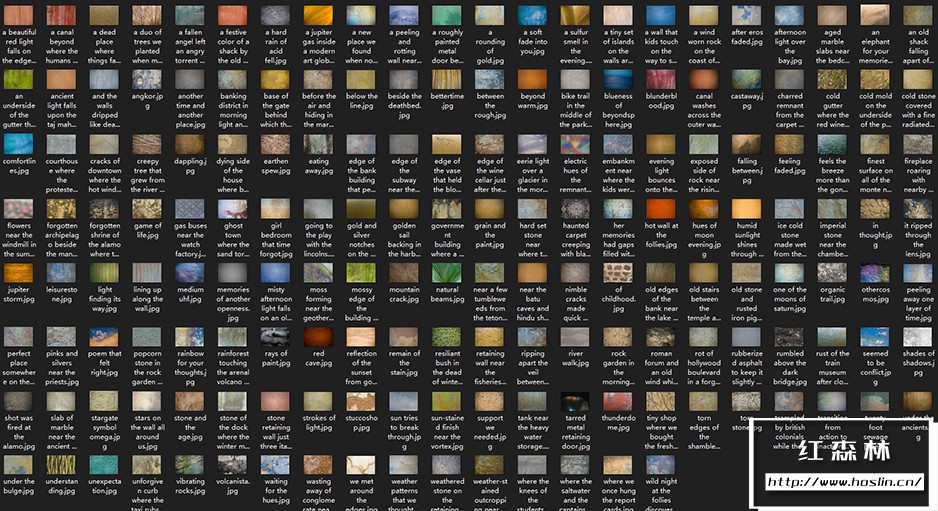Pick the green natural beams.jpg thumbnail
938x511 pixels.
tap(447, 273)
